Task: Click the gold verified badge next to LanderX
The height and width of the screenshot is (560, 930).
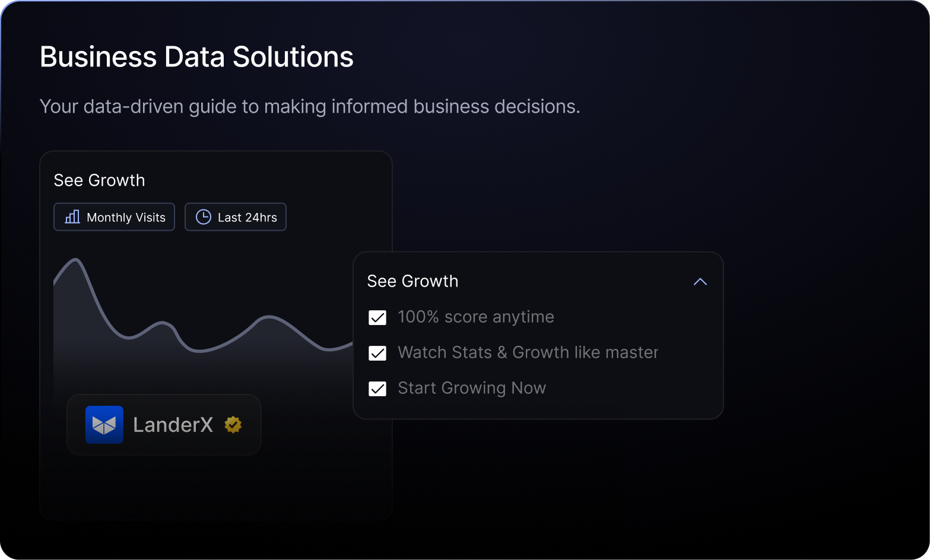Action: point(233,425)
